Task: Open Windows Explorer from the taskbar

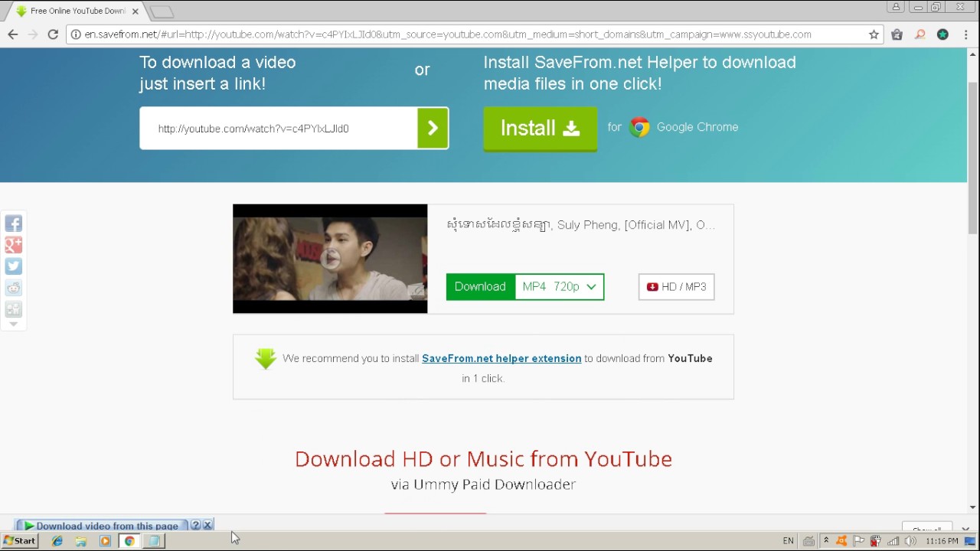Action: tap(81, 541)
